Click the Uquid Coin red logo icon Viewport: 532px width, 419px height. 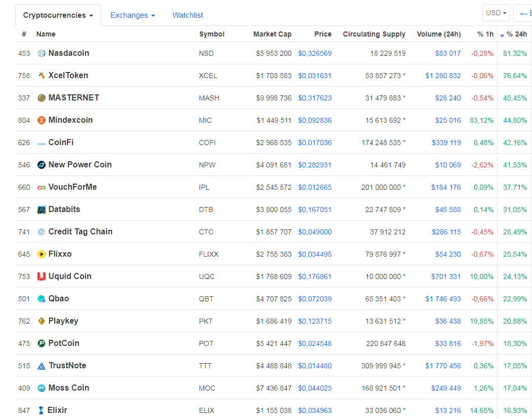(42, 276)
